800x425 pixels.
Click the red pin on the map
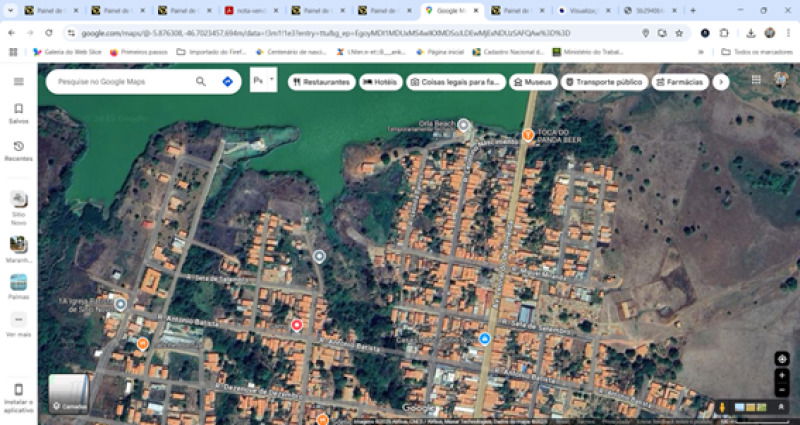296,325
